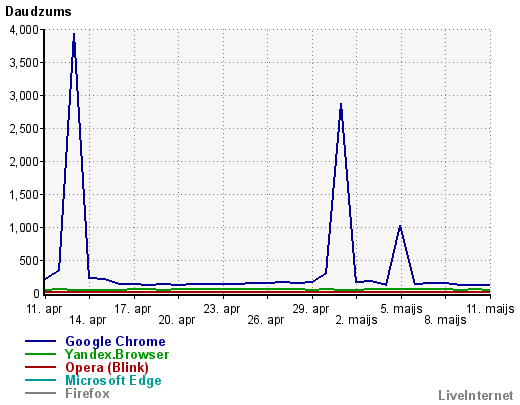Screen dimensions: 520x405
Task: Click the Yandex.Browser legend label
Action: pyautogui.click(x=117, y=354)
